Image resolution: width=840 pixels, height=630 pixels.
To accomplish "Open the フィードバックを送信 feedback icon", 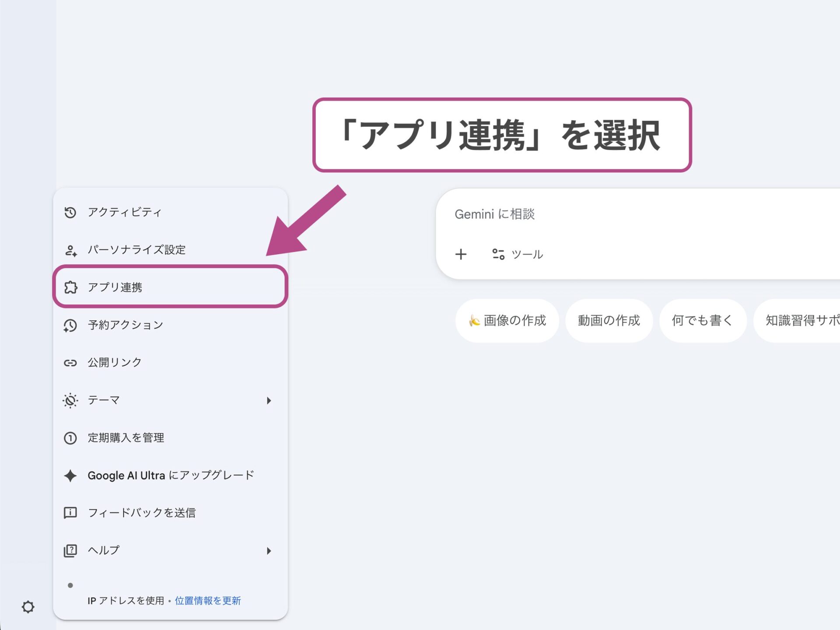I will click(x=71, y=513).
